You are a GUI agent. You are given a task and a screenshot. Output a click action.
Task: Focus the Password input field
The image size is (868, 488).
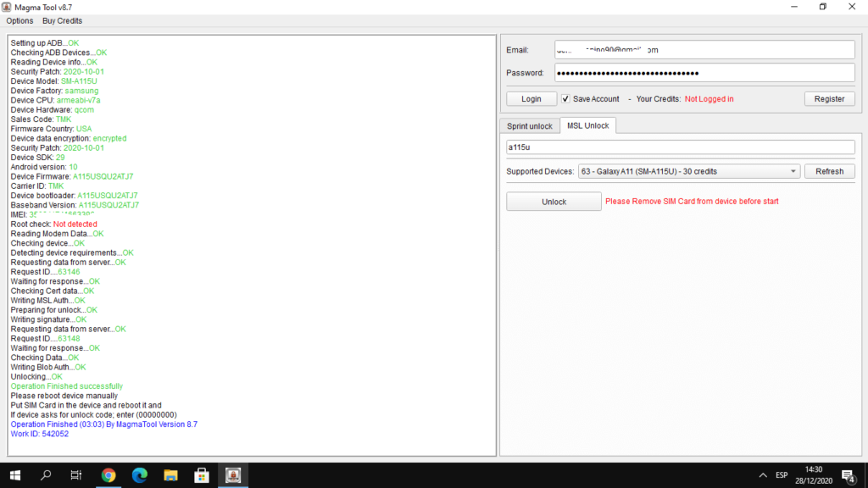704,73
